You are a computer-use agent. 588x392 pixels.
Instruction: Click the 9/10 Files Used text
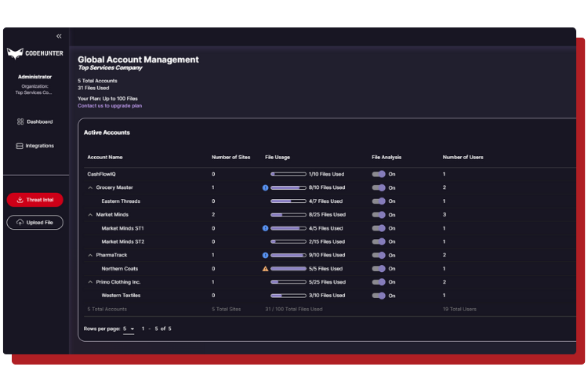coord(327,255)
